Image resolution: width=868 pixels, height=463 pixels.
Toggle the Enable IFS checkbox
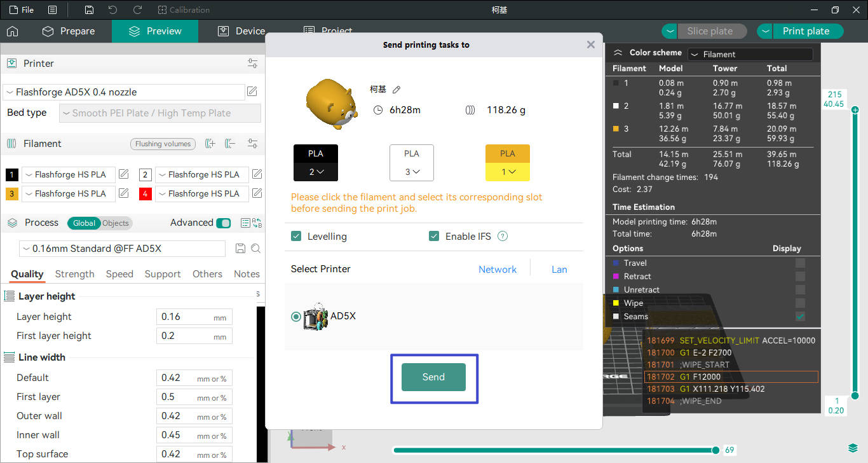click(434, 236)
